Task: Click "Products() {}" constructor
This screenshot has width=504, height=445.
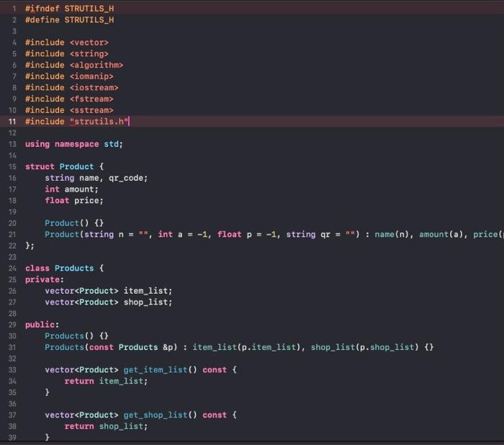Action: [x=76, y=336]
